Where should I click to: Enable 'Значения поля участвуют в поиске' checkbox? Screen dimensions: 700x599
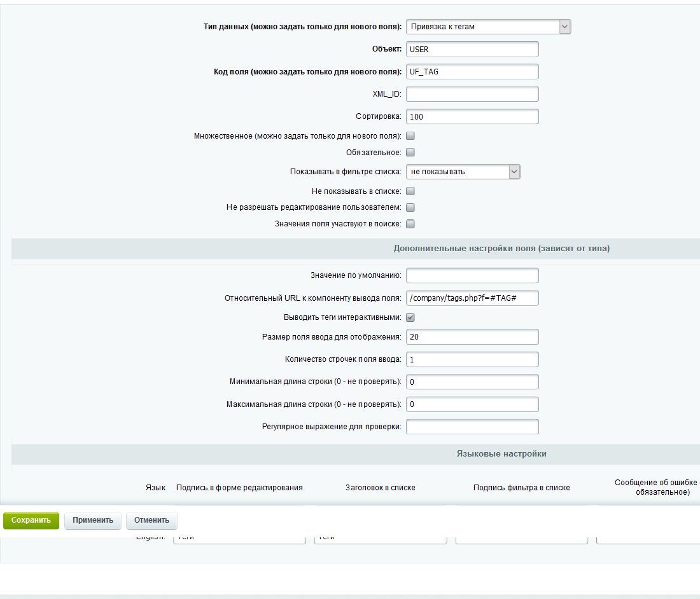point(410,224)
